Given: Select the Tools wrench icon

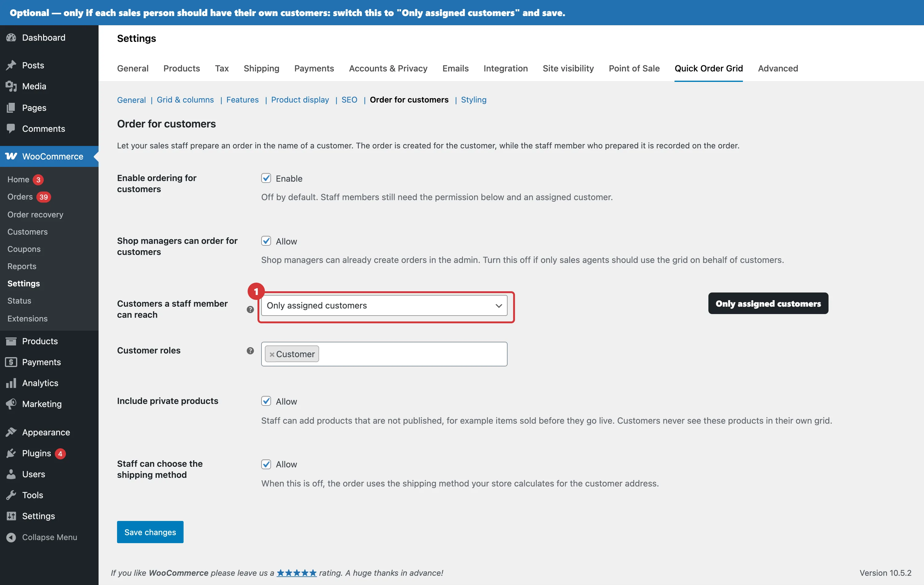Looking at the screenshot, I should (x=11, y=495).
